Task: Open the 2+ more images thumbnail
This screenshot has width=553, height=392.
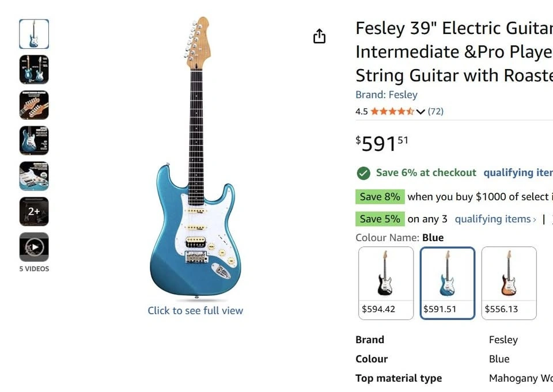Action: click(x=34, y=211)
